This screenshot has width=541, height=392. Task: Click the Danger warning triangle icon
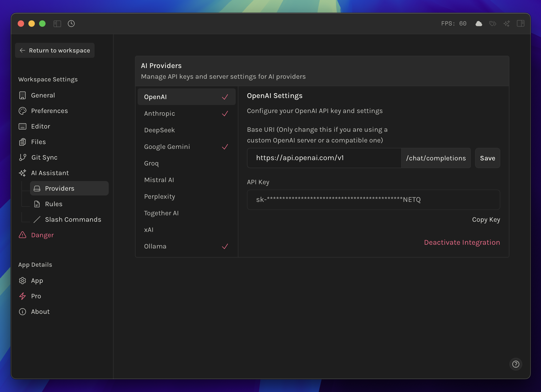[22, 235]
